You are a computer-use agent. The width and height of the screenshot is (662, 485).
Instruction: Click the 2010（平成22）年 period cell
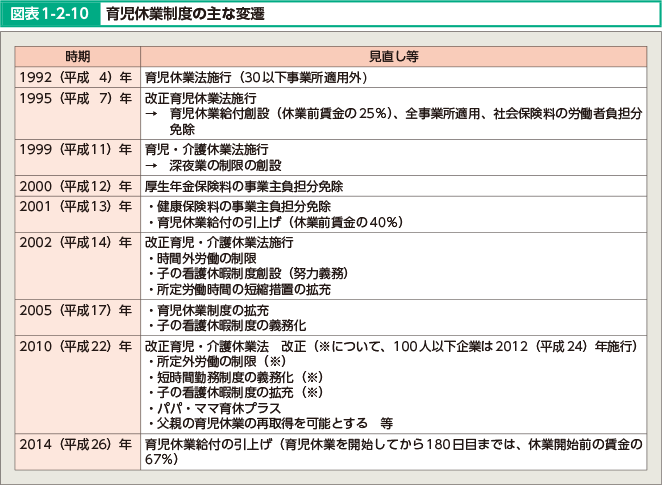click(x=77, y=346)
